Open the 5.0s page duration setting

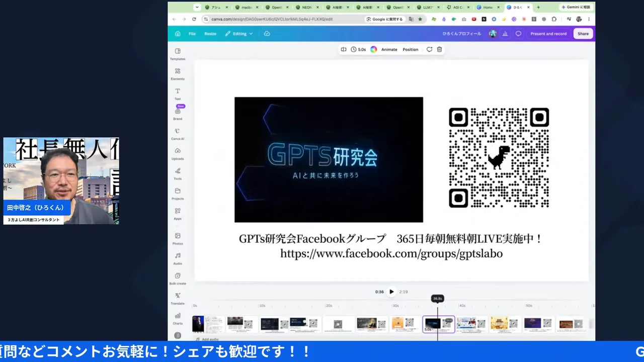coord(359,49)
